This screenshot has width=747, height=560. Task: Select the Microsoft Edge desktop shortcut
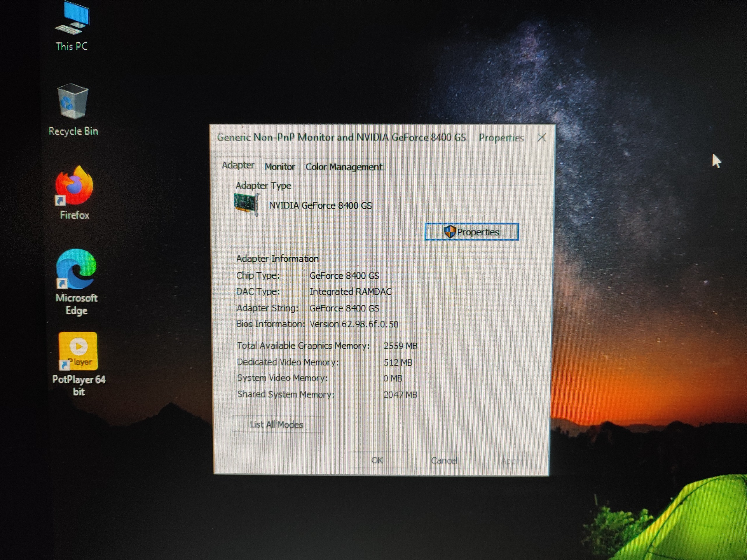76,269
